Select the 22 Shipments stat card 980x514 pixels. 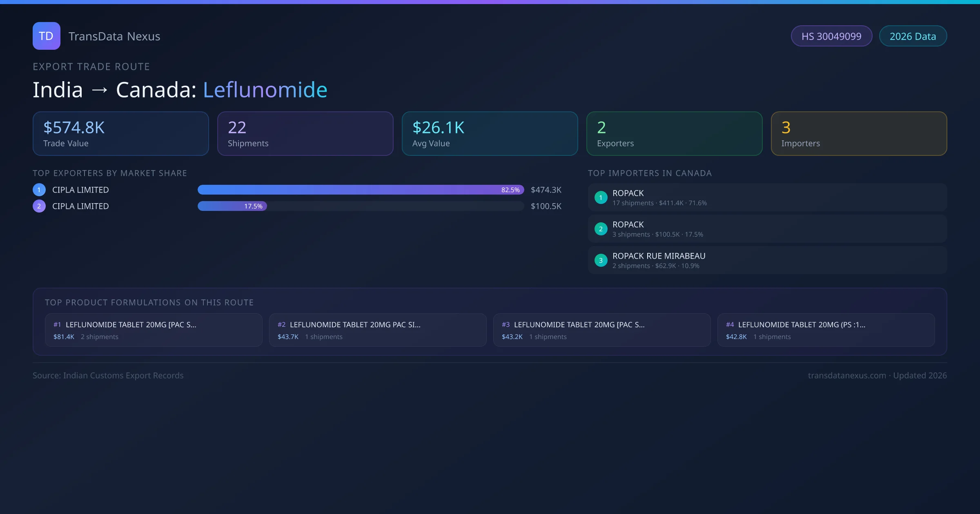point(305,134)
